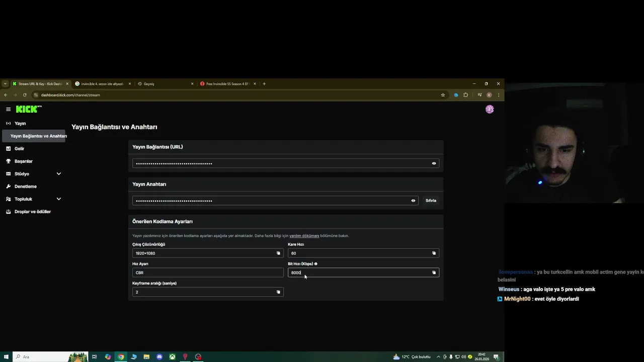
Task: Reload the current page
Action: coord(25,95)
